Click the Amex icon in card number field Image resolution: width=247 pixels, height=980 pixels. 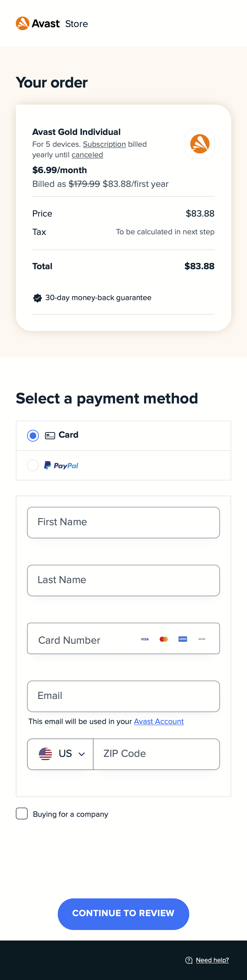(x=183, y=639)
